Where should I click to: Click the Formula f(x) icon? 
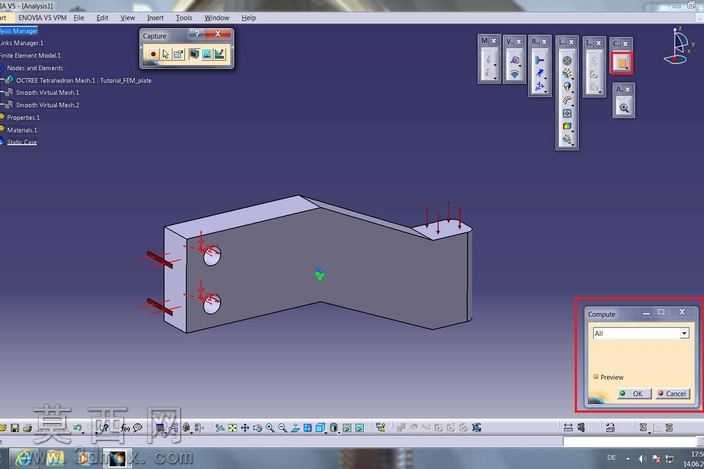[125, 428]
